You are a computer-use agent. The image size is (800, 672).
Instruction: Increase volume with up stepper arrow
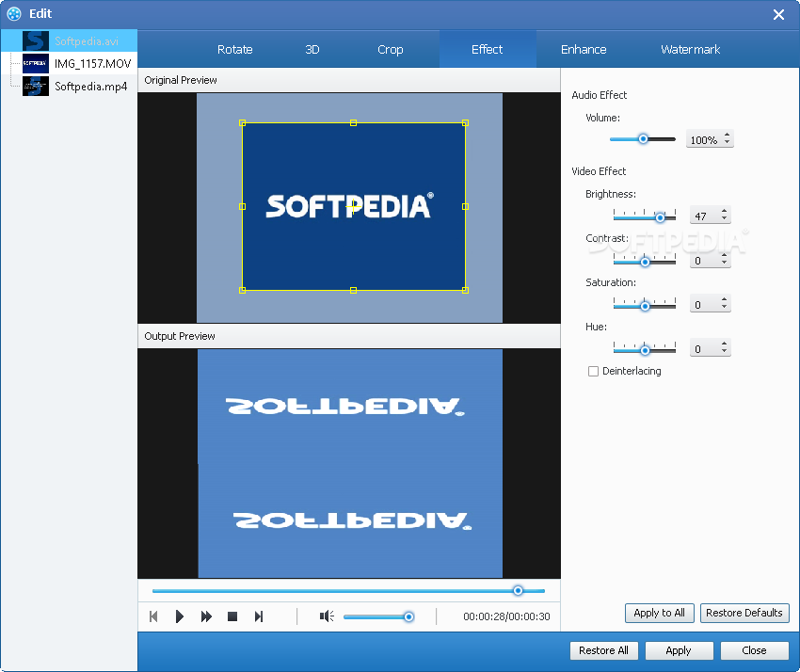727,136
